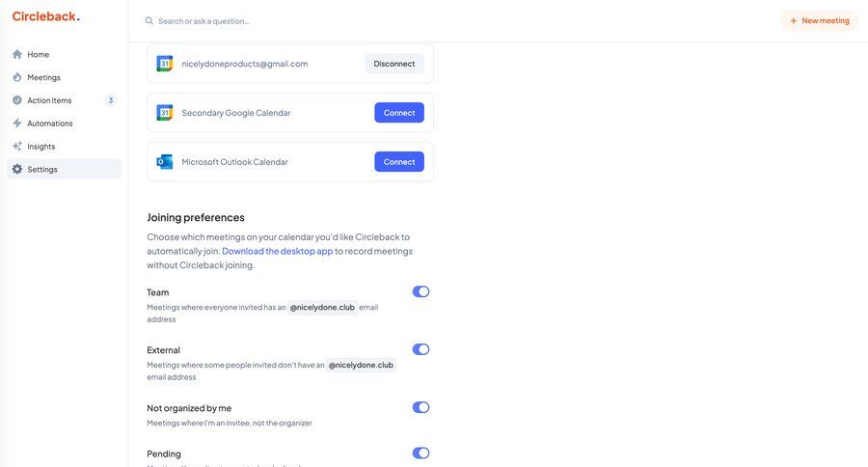Connect the Secondary Google Calendar
868x467 pixels.
click(399, 113)
